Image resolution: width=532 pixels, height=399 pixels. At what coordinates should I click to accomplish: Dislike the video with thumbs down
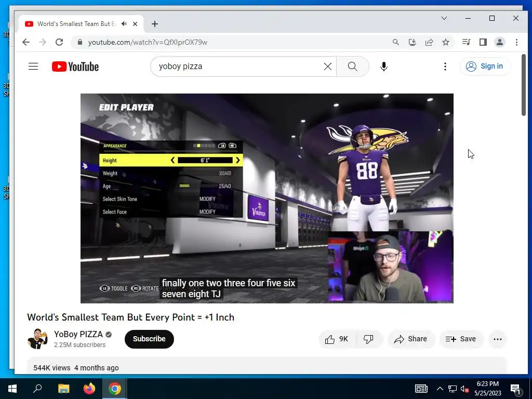tap(369, 339)
